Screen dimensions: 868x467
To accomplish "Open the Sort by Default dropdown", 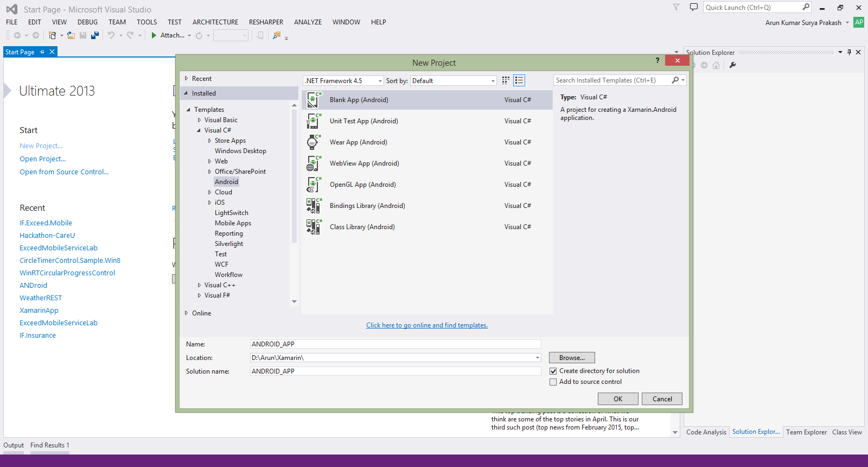I will [x=493, y=81].
